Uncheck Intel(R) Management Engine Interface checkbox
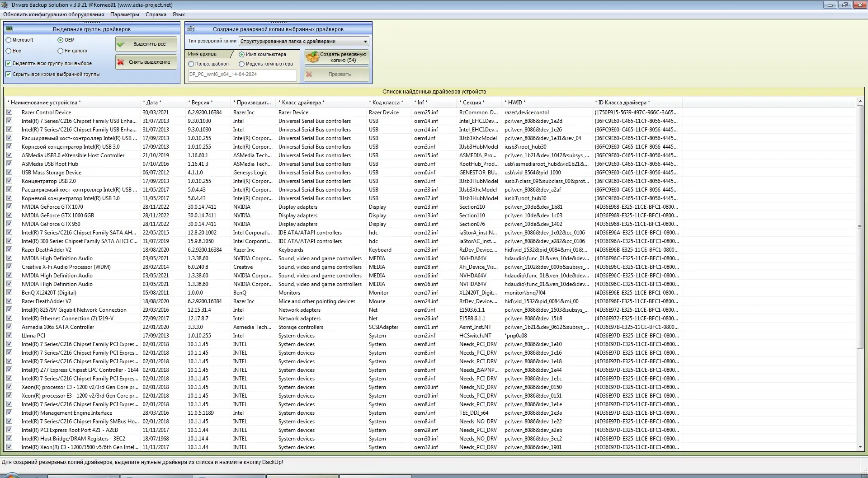This screenshot has height=478, width=868. point(9,412)
